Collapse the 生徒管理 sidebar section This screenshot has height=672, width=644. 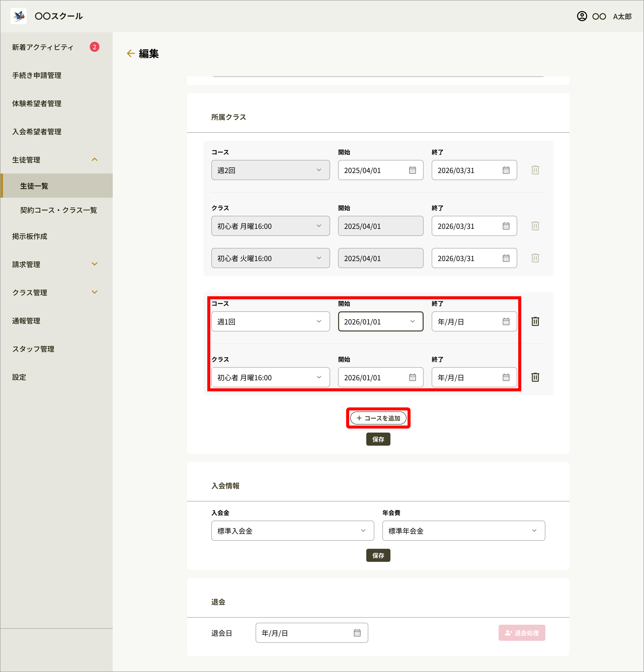pos(95,160)
